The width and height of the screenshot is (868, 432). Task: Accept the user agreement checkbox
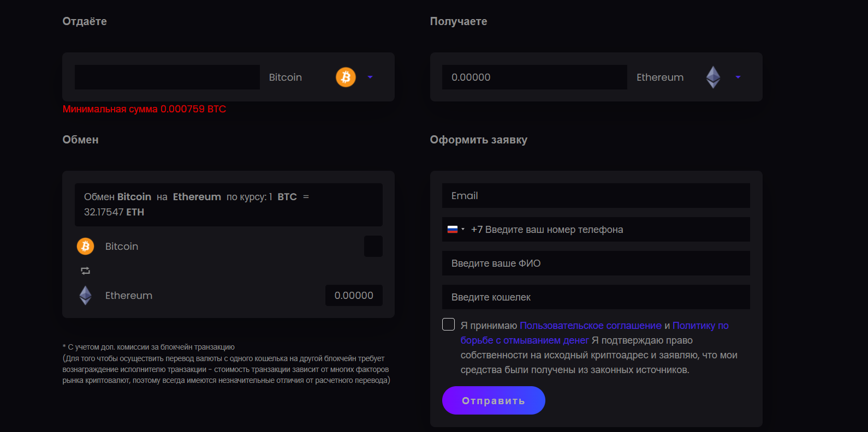pos(448,325)
